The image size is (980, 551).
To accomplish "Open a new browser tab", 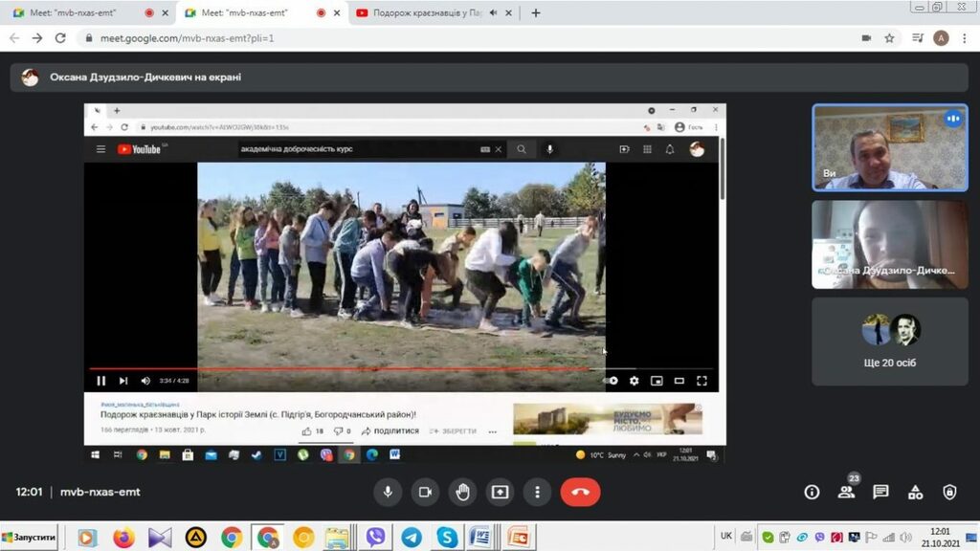I will (x=536, y=12).
